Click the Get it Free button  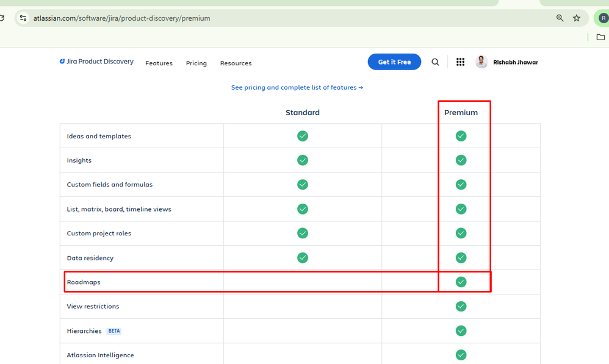point(394,62)
